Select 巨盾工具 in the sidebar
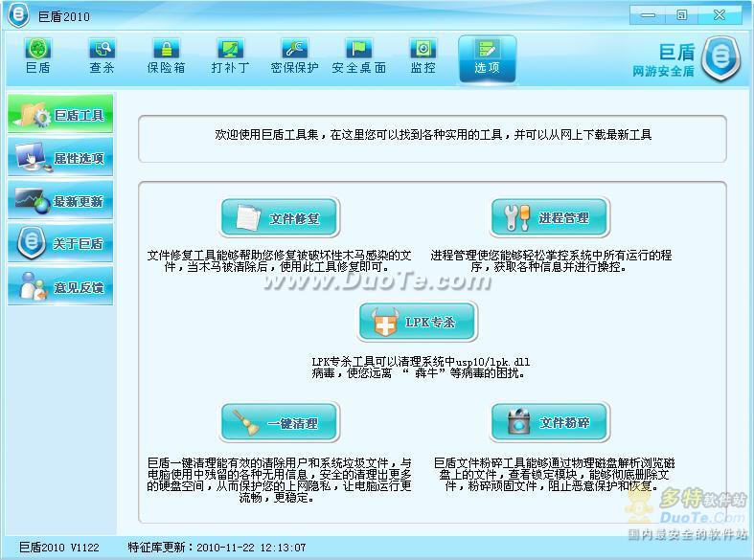 pos(60,114)
